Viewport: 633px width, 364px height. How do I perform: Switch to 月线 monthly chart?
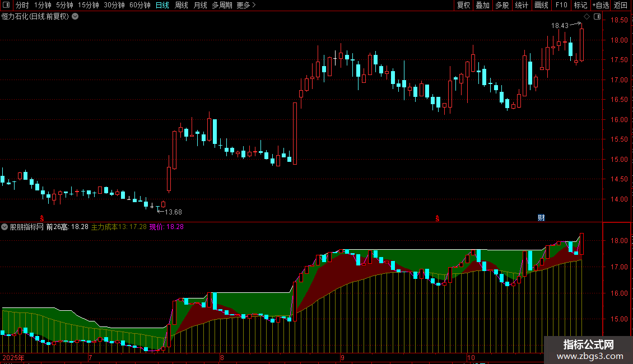[x=200, y=5]
